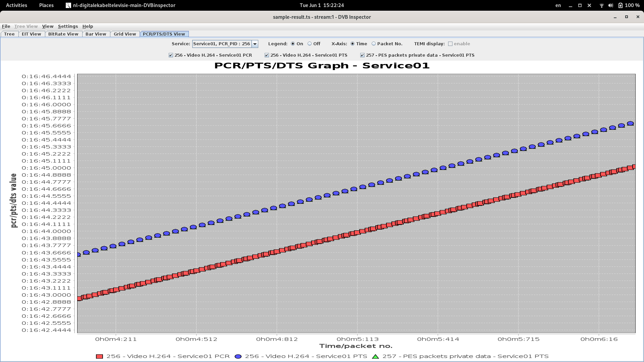Open the View menu
644x362 pixels.
click(x=48, y=26)
